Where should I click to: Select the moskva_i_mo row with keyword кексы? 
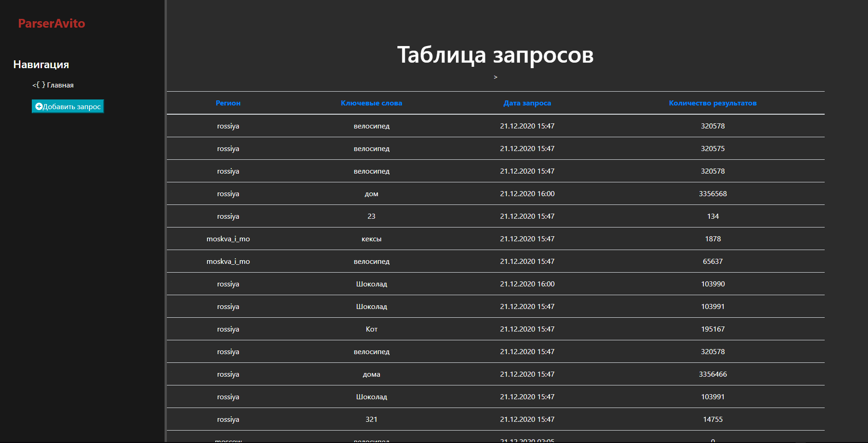click(x=372, y=239)
